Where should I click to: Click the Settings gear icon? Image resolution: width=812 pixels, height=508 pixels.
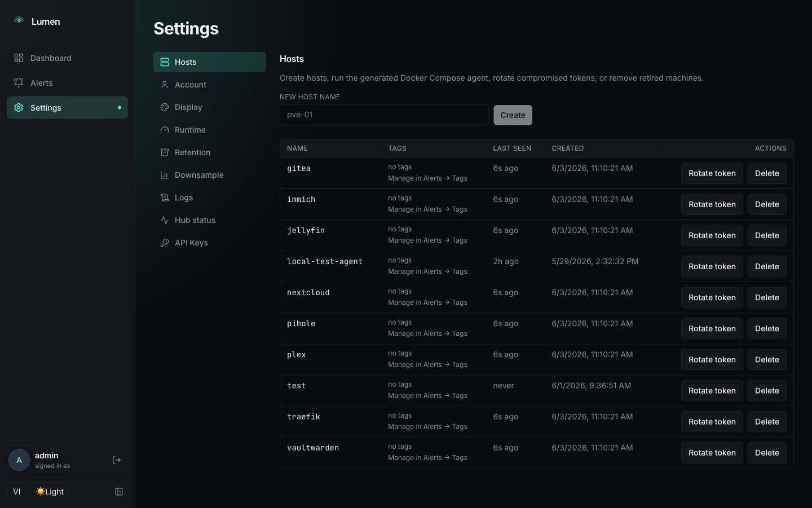point(19,108)
